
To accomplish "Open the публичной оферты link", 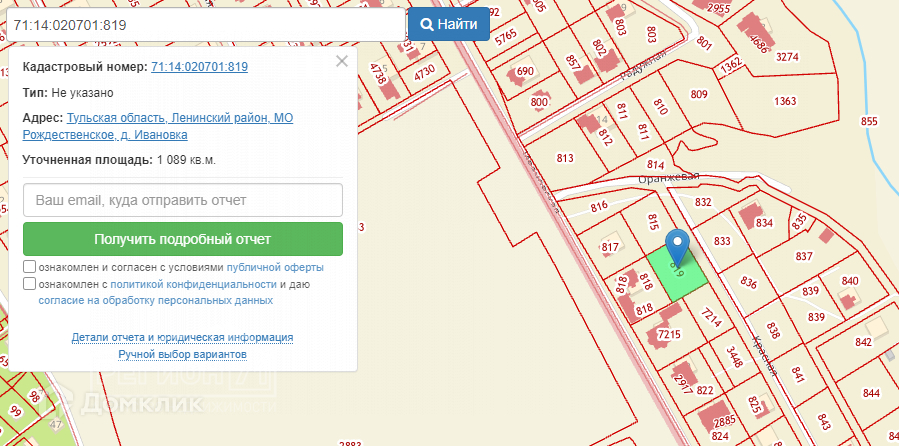I will pyautogui.click(x=275, y=269).
